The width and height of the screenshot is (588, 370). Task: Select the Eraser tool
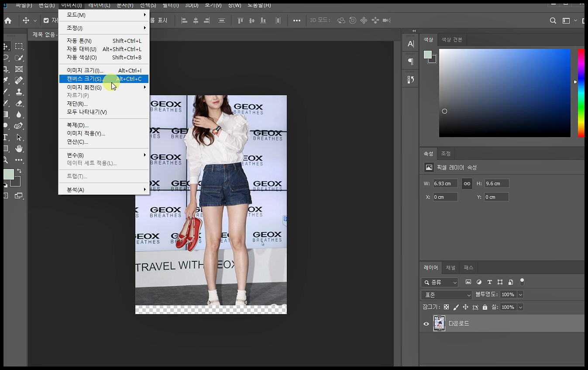click(x=19, y=103)
